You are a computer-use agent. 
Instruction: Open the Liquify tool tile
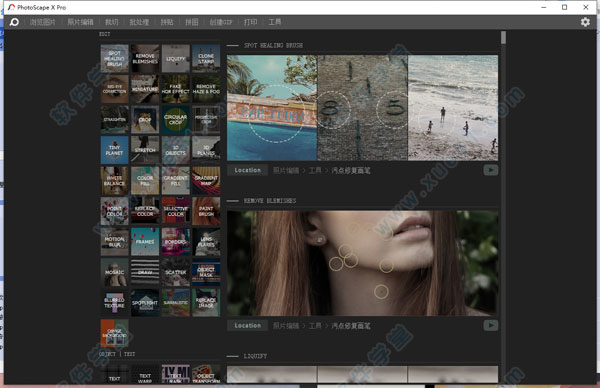coord(176,59)
